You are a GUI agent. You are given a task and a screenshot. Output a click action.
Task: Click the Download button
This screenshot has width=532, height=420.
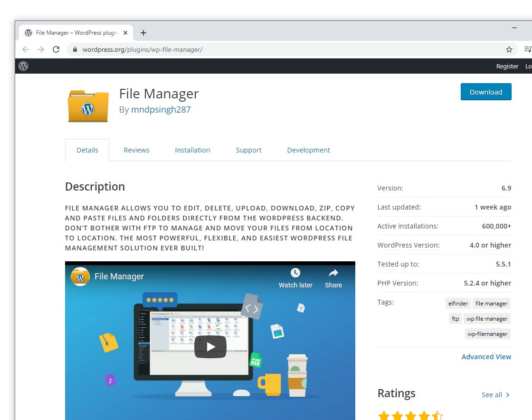[x=486, y=92]
